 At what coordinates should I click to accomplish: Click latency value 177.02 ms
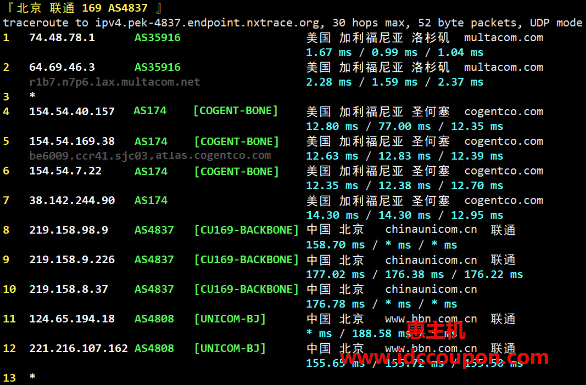[x=336, y=274]
